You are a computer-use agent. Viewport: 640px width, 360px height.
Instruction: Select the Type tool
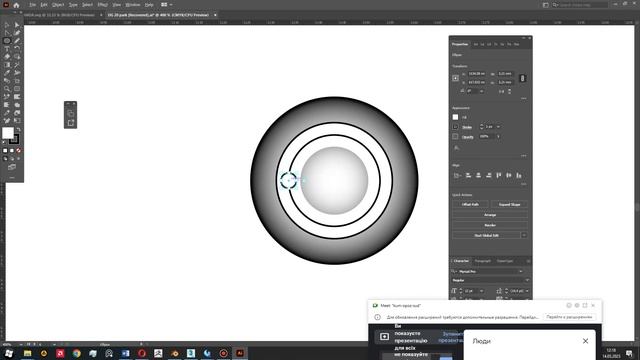[7, 49]
